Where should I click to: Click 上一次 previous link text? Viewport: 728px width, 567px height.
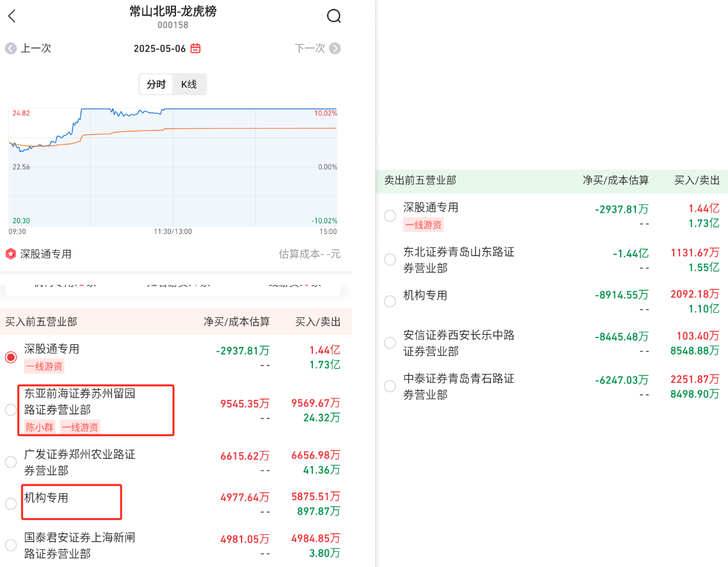pyautogui.click(x=36, y=49)
